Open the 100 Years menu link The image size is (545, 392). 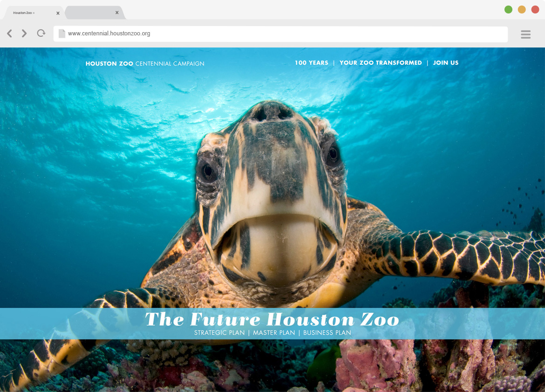(312, 63)
